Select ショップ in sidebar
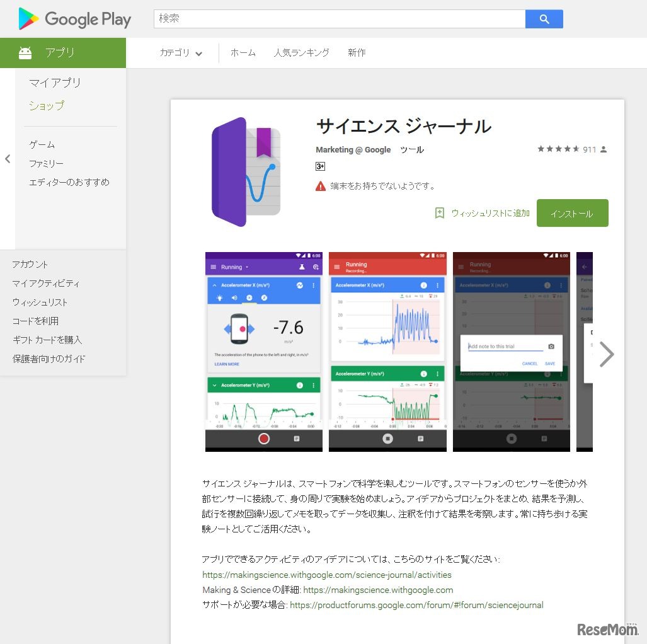This screenshot has height=644, width=647. pos(47,106)
